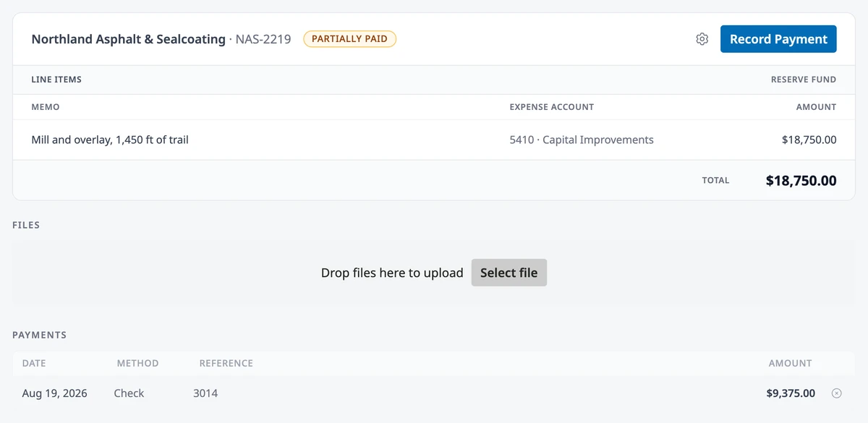Click the Date column header in Payments
The image size is (868, 423).
(34, 363)
